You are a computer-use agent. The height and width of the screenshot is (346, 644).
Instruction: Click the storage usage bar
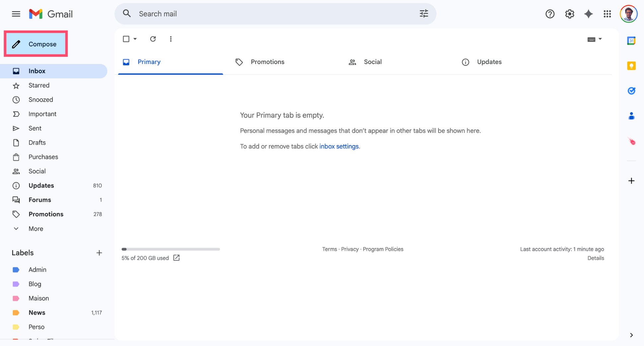(171, 249)
